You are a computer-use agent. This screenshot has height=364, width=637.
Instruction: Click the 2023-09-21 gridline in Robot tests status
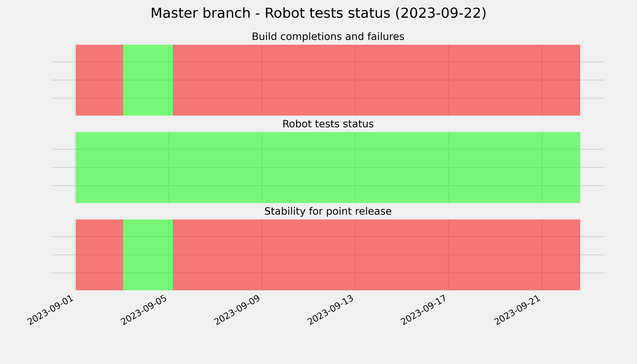tap(542, 167)
